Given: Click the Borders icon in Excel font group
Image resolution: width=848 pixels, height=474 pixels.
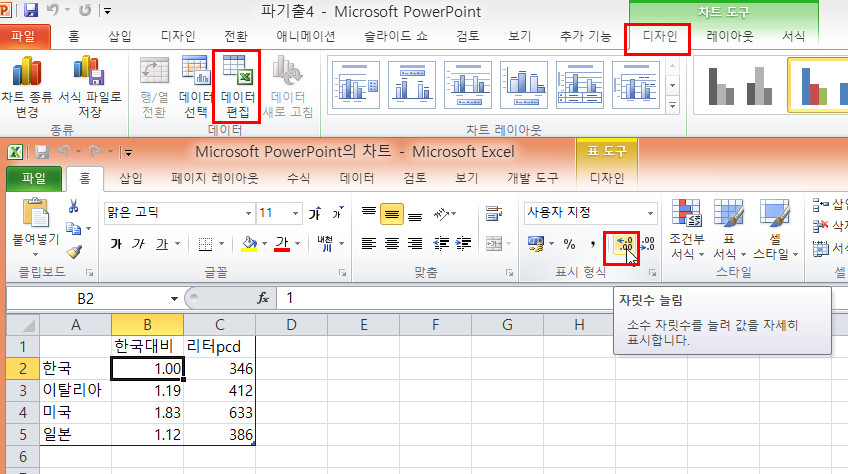Looking at the screenshot, I should (x=205, y=244).
